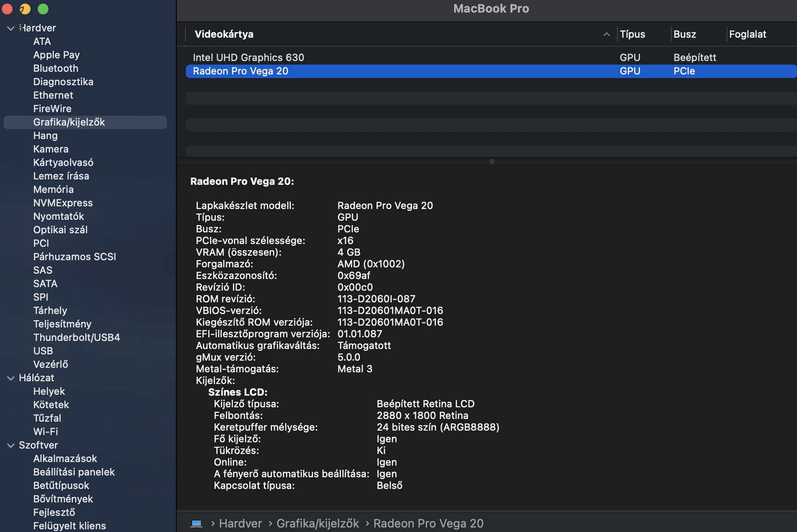The image size is (797, 532).
Task: Click the green zoom window button
Action: pos(43,9)
